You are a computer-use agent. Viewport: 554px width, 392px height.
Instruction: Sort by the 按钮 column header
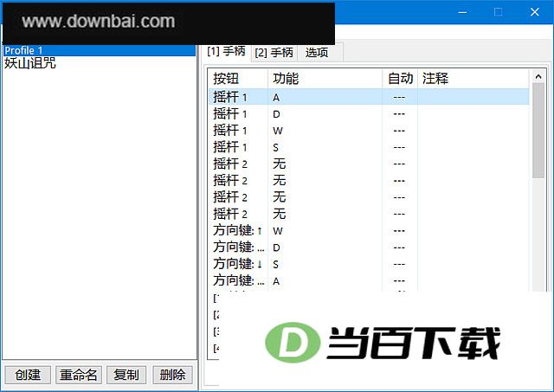(238, 79)
